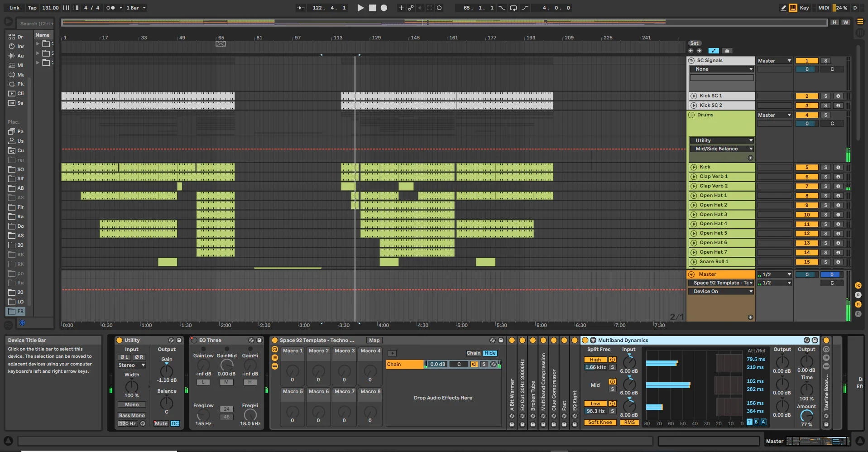Click the Map button in rack

pos(374,340)
